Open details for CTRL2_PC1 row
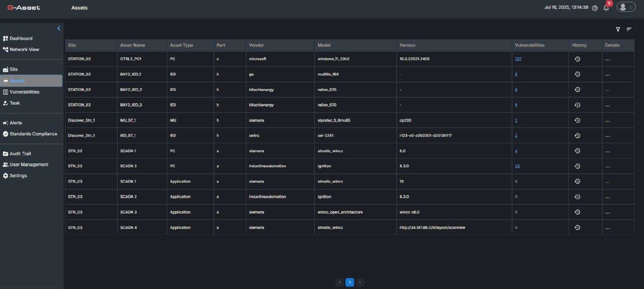 (608, 59)
